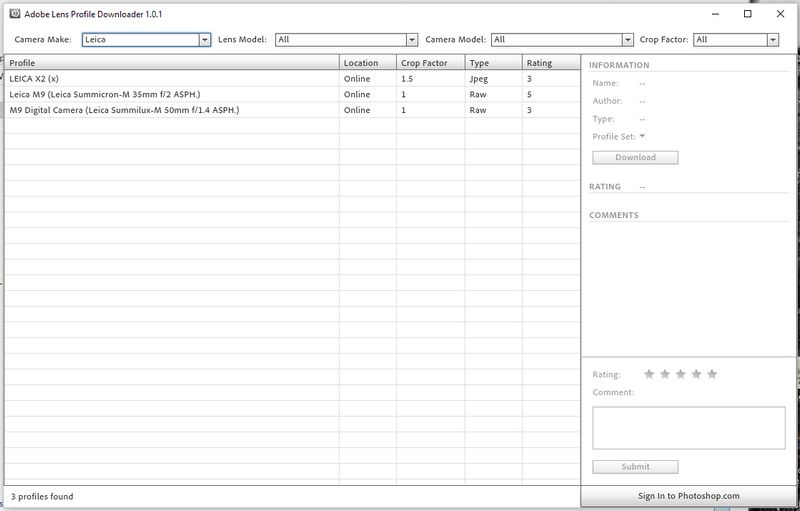Sort by the Rating column header

551,63
